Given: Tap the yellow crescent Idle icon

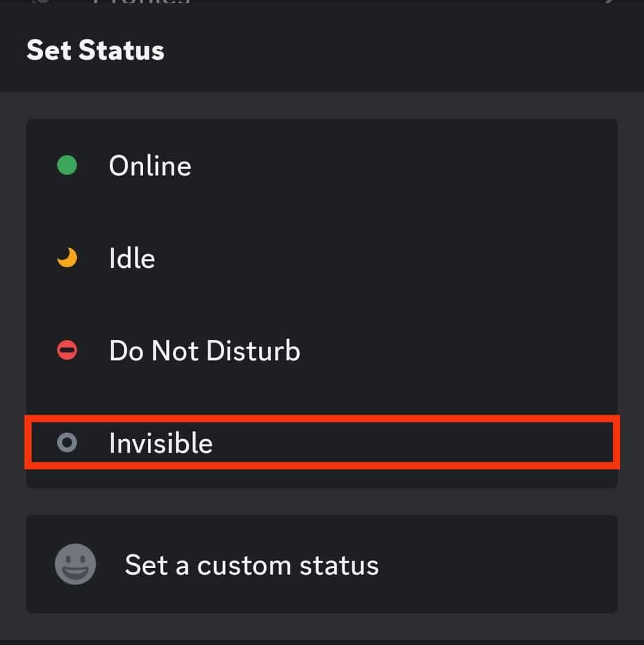Looking at the screenshot, I should click(x=67, y=258).
